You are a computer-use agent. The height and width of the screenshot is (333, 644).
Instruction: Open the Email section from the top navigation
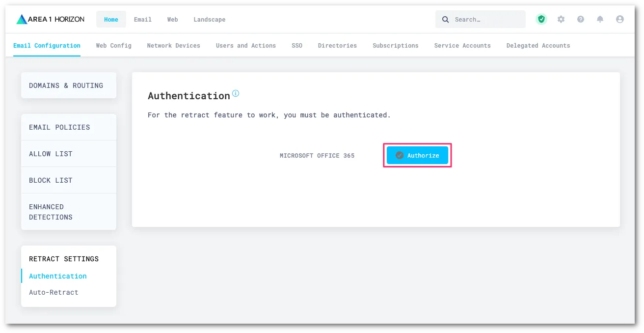click(x=142, y=20)
